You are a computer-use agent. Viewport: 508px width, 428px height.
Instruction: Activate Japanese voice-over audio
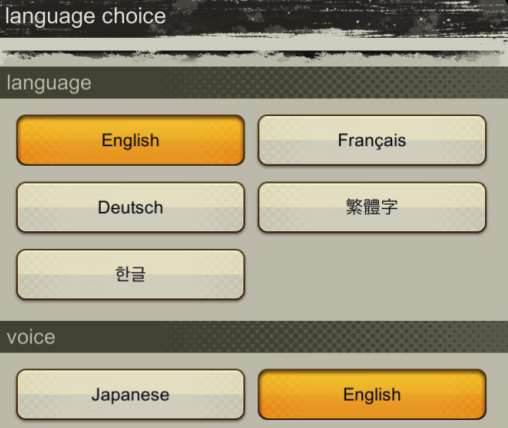click(x=130, y=394)
